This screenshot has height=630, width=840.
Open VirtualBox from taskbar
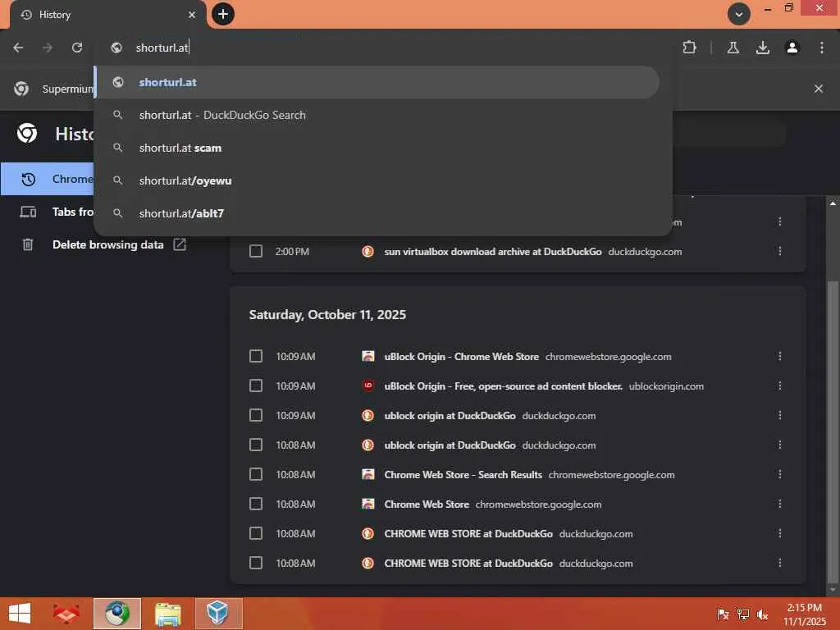(218, 614)
